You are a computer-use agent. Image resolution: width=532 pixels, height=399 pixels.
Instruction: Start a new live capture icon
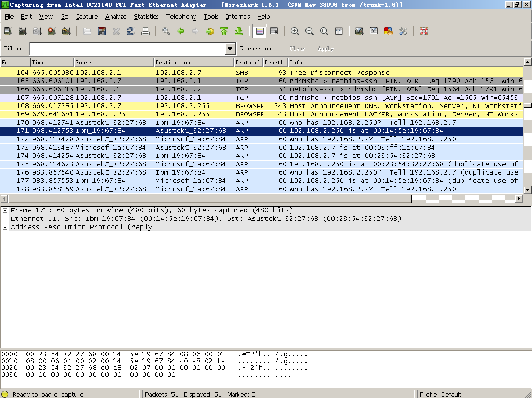tap(37, 32)
